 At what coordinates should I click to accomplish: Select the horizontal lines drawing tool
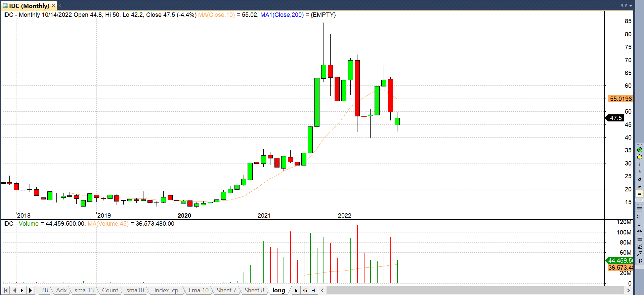639,209
